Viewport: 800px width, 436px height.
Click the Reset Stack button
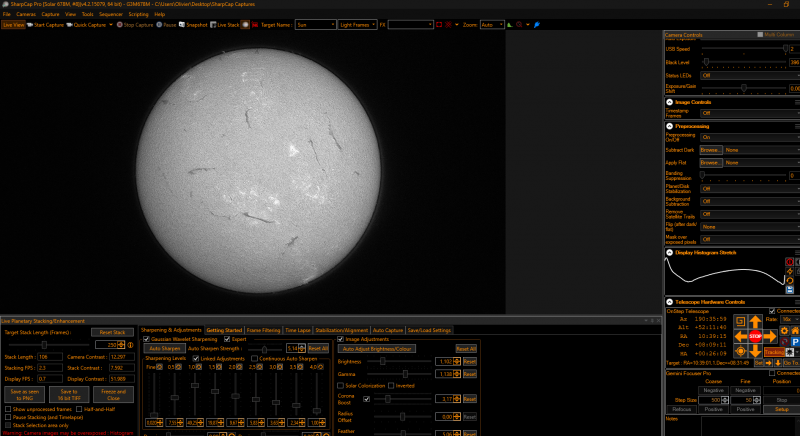[x=112, y=332]
